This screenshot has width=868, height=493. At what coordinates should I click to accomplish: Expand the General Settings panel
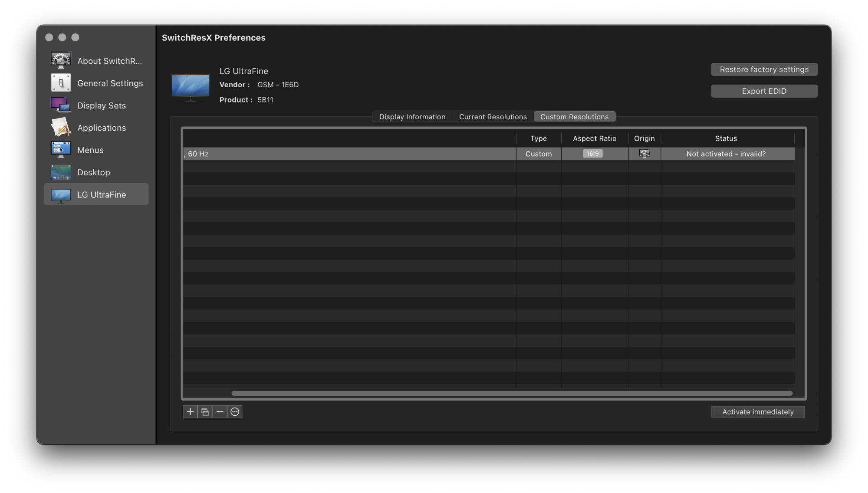tap(97, 83)
